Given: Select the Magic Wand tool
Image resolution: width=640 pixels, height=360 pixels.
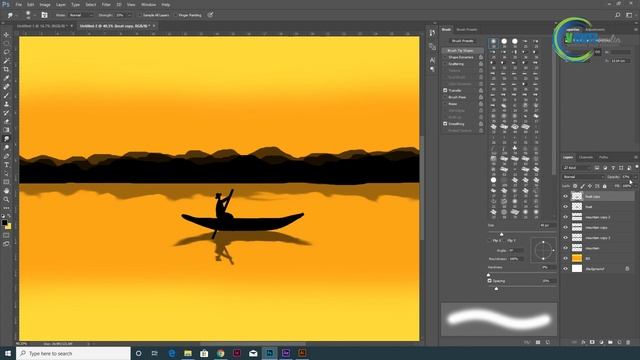Looking at the screenshot, I should [x=6, y=60].
